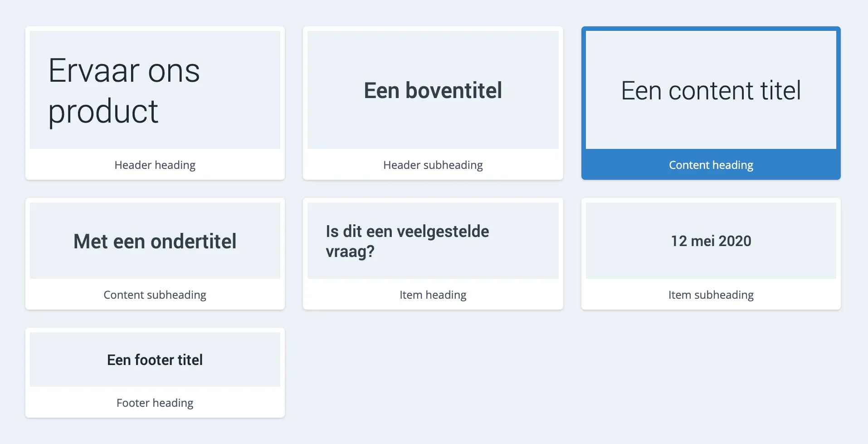Select the 'Is dit een veelgestelde vraag?' text
This screenshot has height=444, width=868.
[407, 240]
